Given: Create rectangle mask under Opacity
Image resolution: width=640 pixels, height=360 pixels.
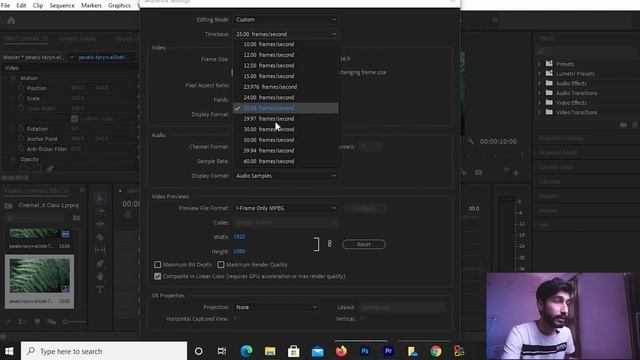Looking at the screenshot, I should pos(37,168).
